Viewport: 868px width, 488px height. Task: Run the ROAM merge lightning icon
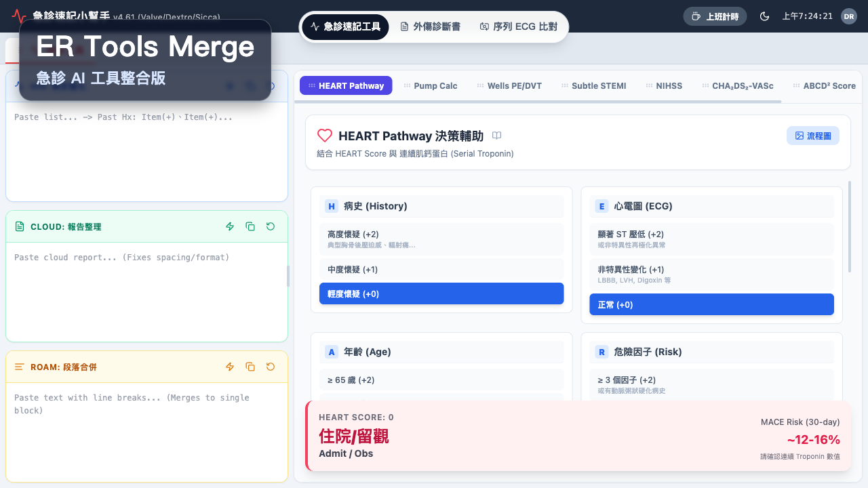point(229,367)
